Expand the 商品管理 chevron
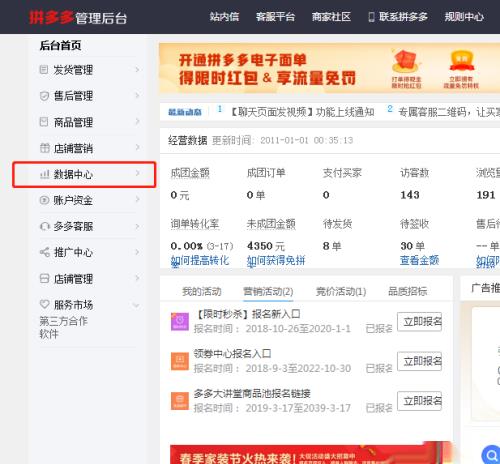 [137, 122]
